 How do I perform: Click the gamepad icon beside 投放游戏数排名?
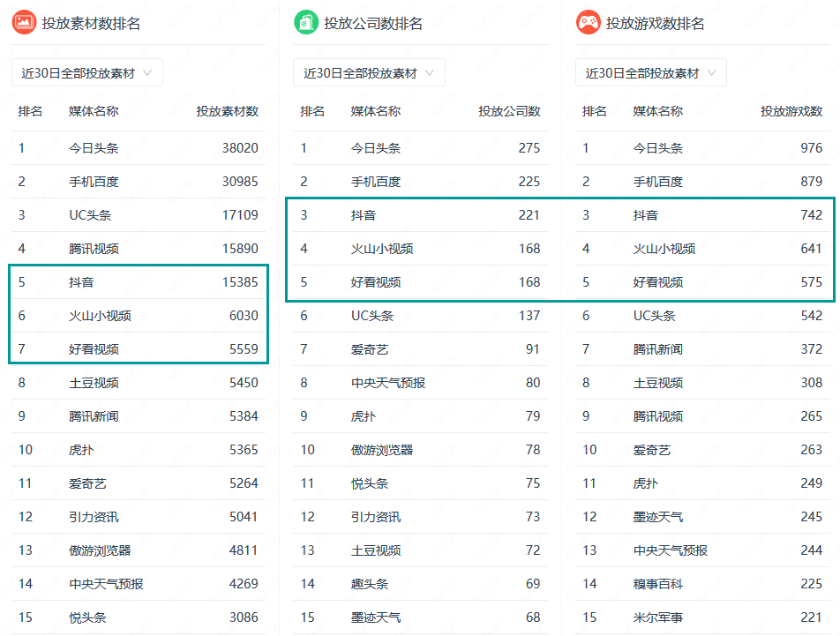(589, 22)
